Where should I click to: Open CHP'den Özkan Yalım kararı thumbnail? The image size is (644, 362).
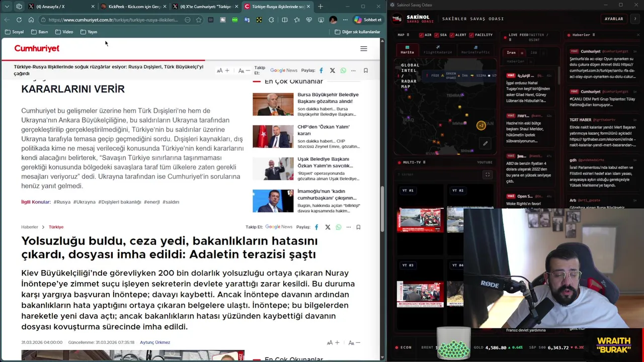pos(273,136)
